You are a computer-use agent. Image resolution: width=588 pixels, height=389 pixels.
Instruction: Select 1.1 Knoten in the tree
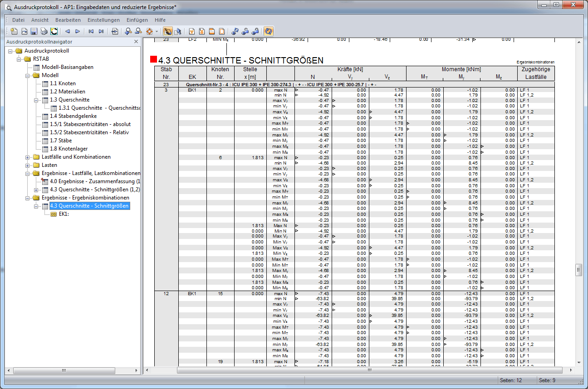tap(63, 83)
